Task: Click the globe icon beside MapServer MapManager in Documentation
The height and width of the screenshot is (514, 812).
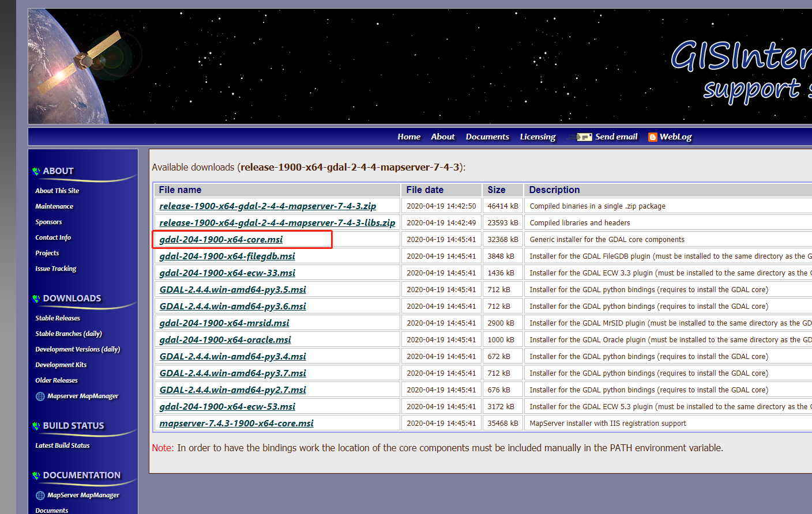Action: click(40, 496)
